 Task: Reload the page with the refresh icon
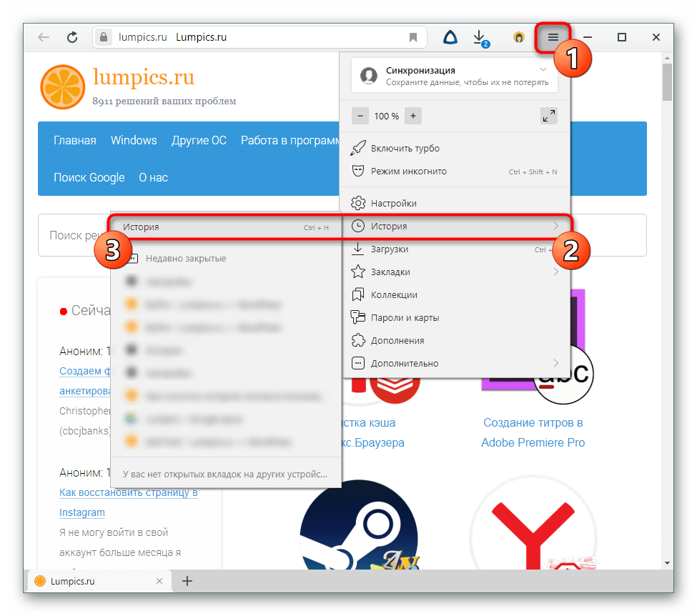coord(72,37)
